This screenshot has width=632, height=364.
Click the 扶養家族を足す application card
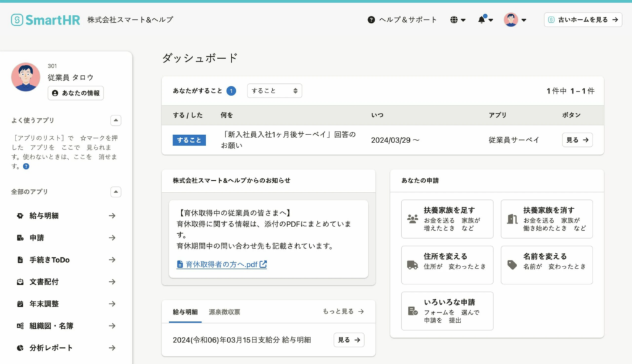[x=447, y=218]
